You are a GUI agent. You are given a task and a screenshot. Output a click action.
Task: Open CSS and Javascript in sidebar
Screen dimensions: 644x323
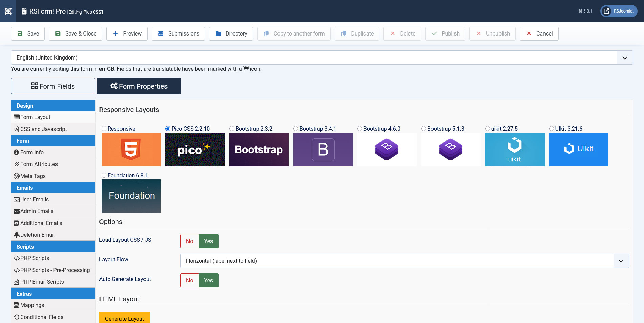43,129
